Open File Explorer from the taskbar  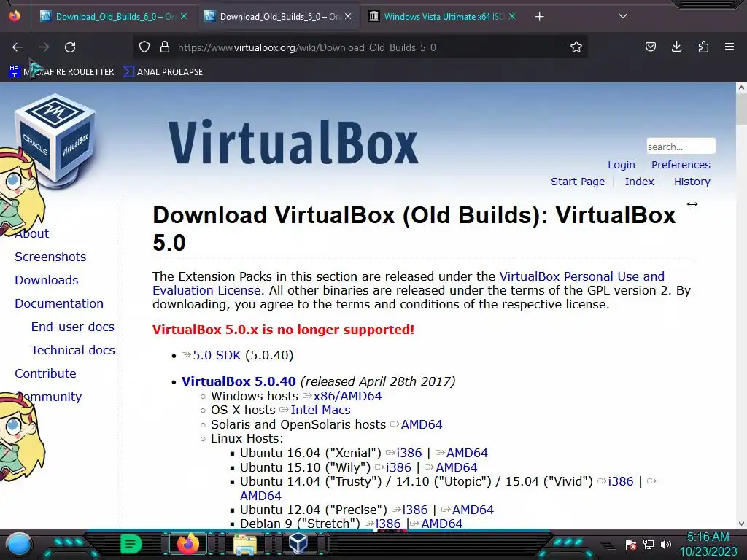tap(245, 544)
